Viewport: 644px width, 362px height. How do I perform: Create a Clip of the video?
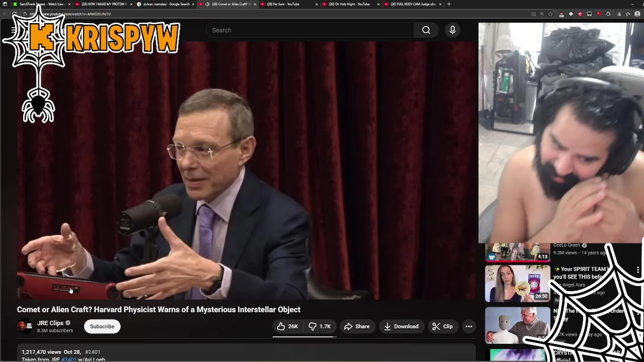point(442,326)
